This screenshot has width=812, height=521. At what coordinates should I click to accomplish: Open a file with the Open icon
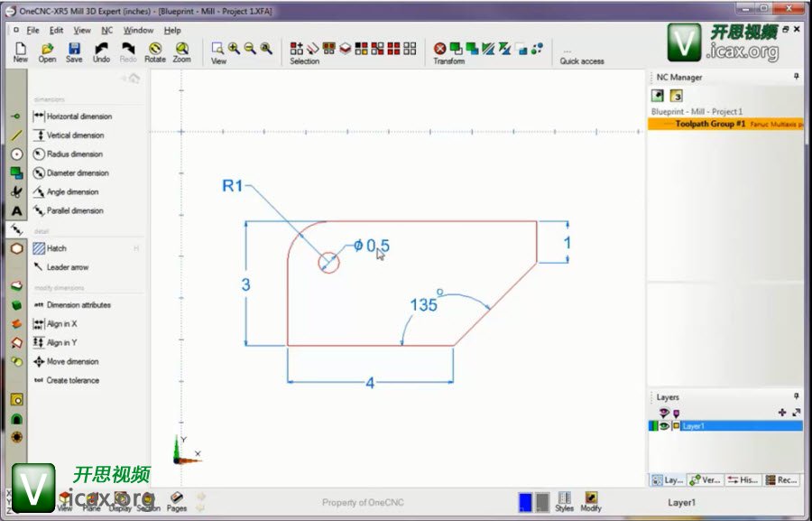click(x=47, y=51)
